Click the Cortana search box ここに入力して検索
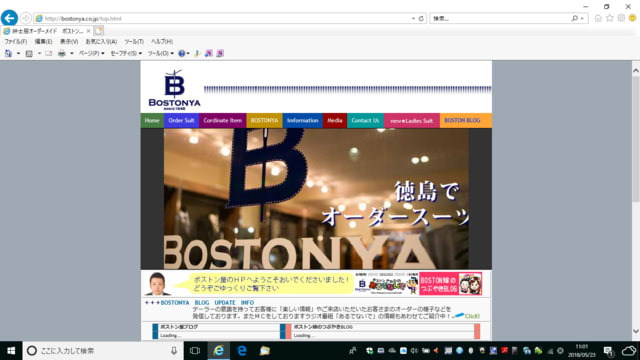This screenshot has width=640, height=360. pos(102,351)
